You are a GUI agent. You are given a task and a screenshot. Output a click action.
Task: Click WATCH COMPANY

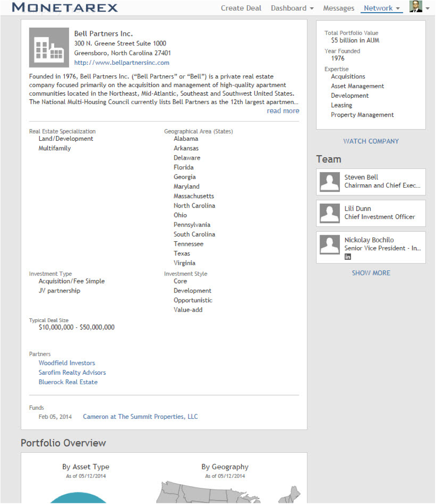pyautogui.click(x=371, y=141)
